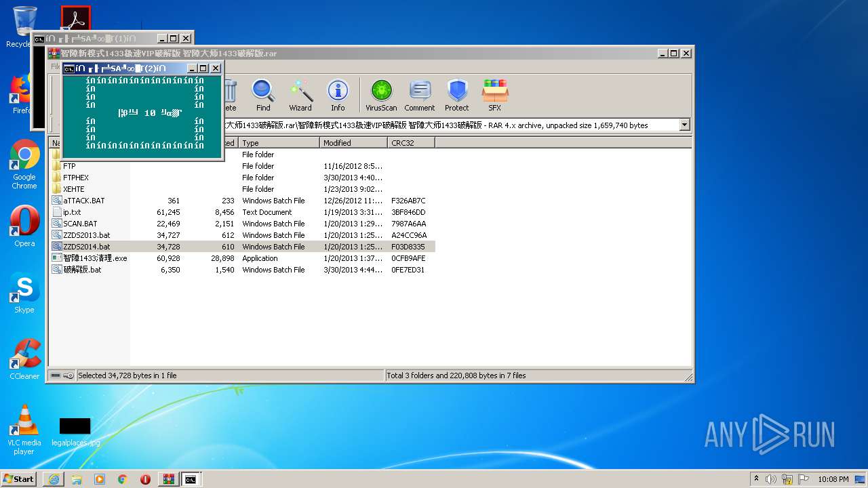This screenshot has width=868, height=488.
Task: Click the Adobe Reader desktop icon
Action: pos(75,18)
